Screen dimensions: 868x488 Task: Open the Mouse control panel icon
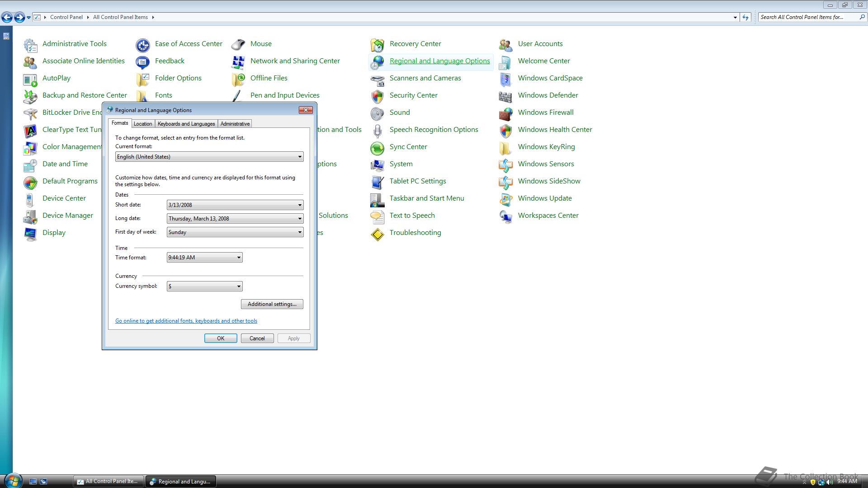coord(238,44)
